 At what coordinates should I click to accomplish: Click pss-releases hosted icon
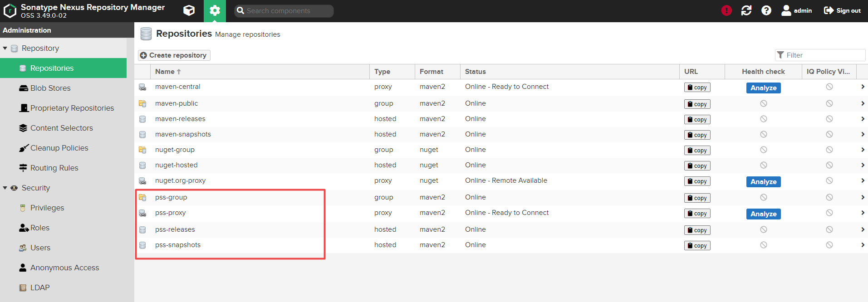tap(142, 230)
